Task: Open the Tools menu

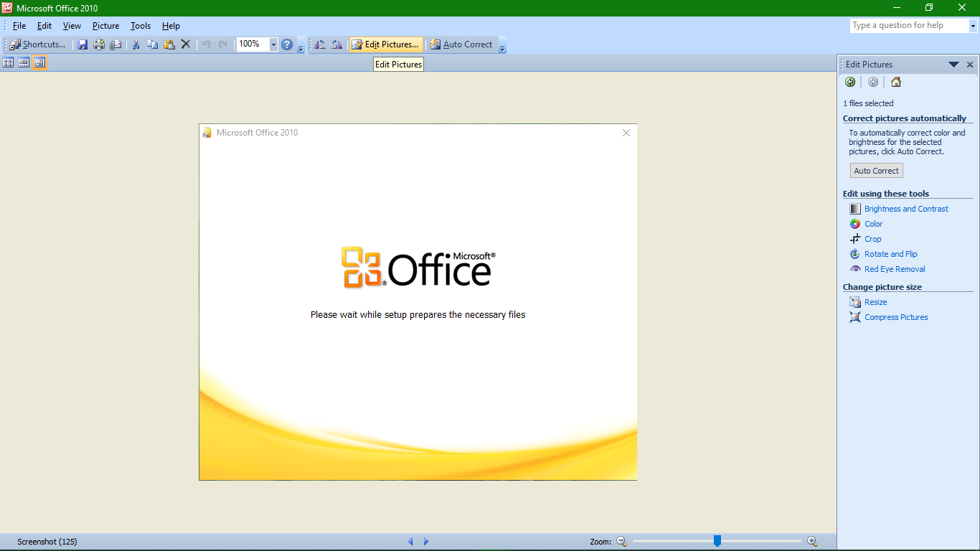Action: (141, 26)
